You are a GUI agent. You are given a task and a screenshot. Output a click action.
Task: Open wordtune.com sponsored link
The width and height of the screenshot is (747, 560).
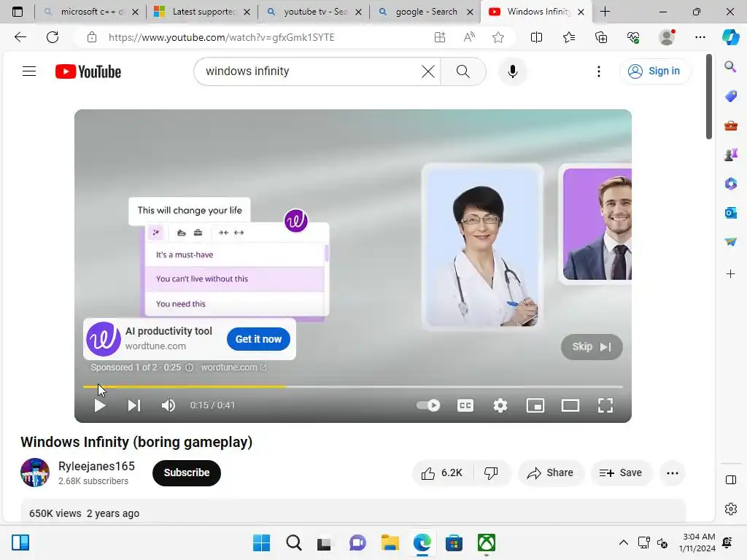tap(233, 367)
